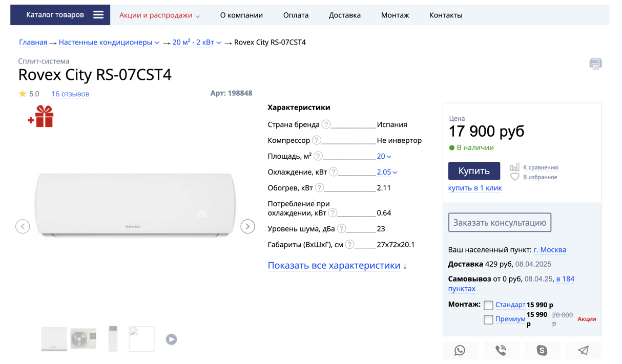Image resolution: width=622 pixels, height=364 pixels.
Task: Contact via Skype icon
Action: coord(542,350)
